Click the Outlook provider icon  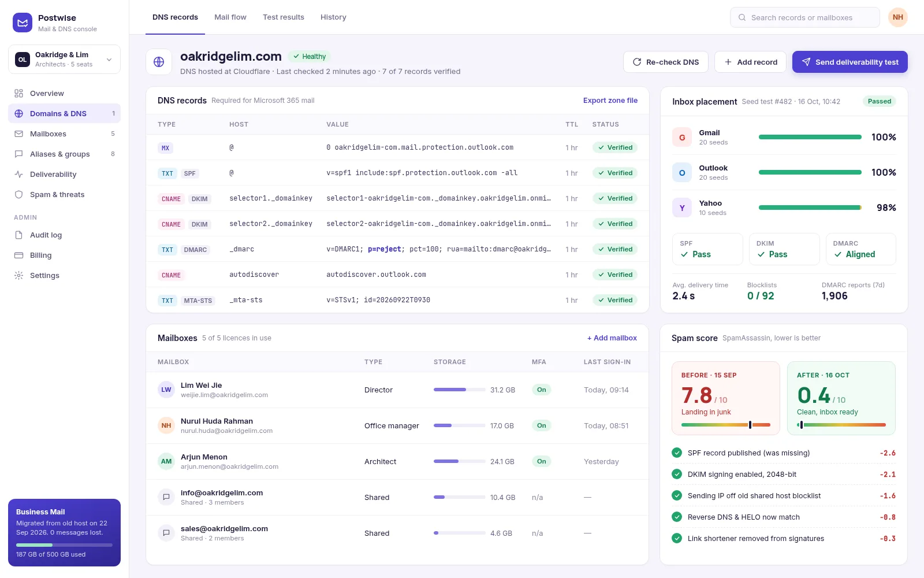(x=682, y=172)
